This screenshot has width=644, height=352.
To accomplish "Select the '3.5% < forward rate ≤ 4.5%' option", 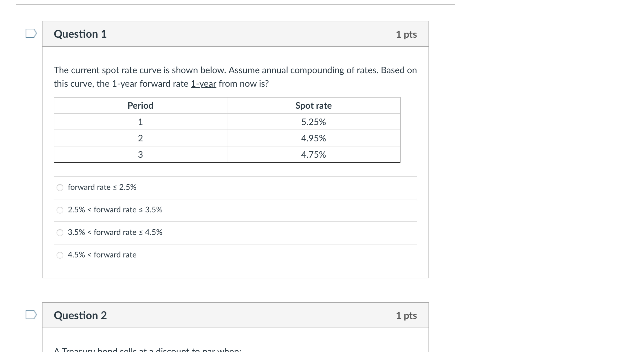I will click(x=60, y=233).
